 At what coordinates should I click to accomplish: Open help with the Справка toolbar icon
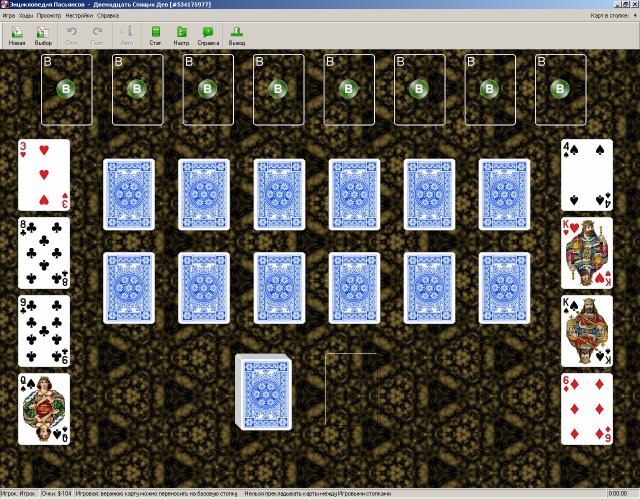tap(208, 35)
